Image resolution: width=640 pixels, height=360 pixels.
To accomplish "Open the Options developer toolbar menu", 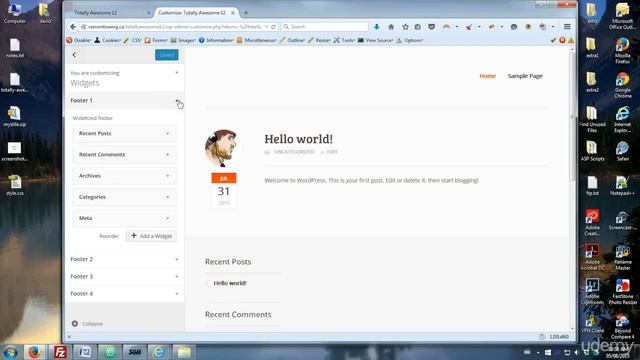I will pyautogui.click(x=410, y=40).
